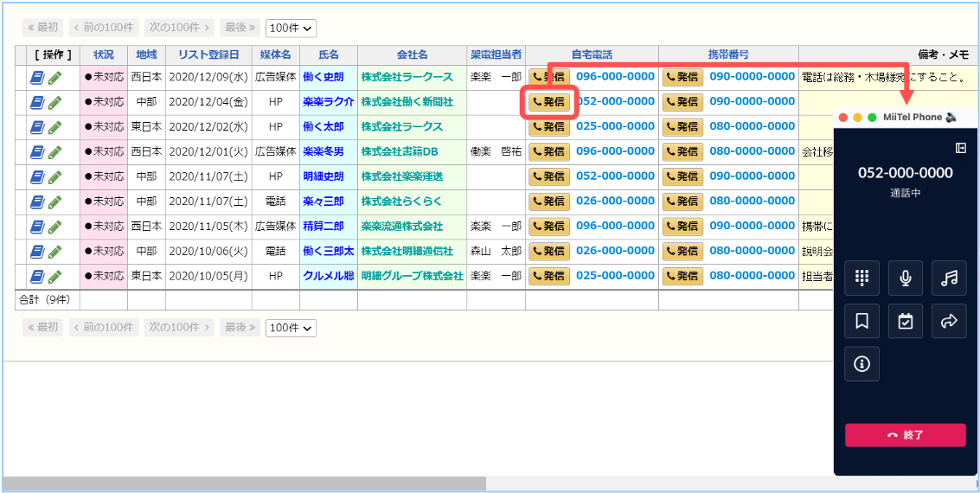Click the bookmark icon in phone panel
The height and width of the screenshot is (493, 980).
[862, 321]
